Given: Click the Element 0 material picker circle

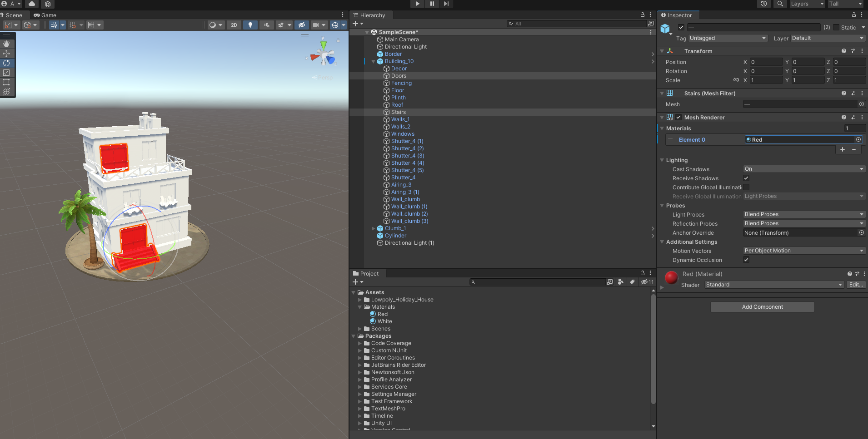Looking at the screenshot, I should (858, 140).
